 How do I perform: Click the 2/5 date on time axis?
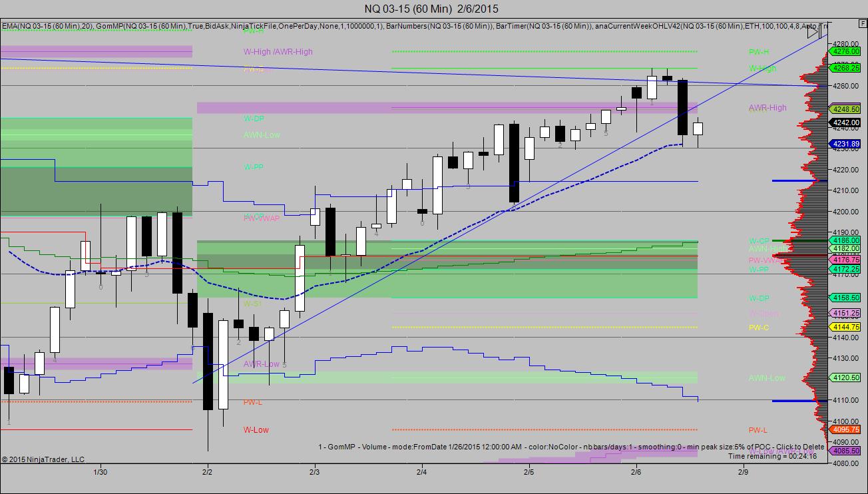(529, 472)
